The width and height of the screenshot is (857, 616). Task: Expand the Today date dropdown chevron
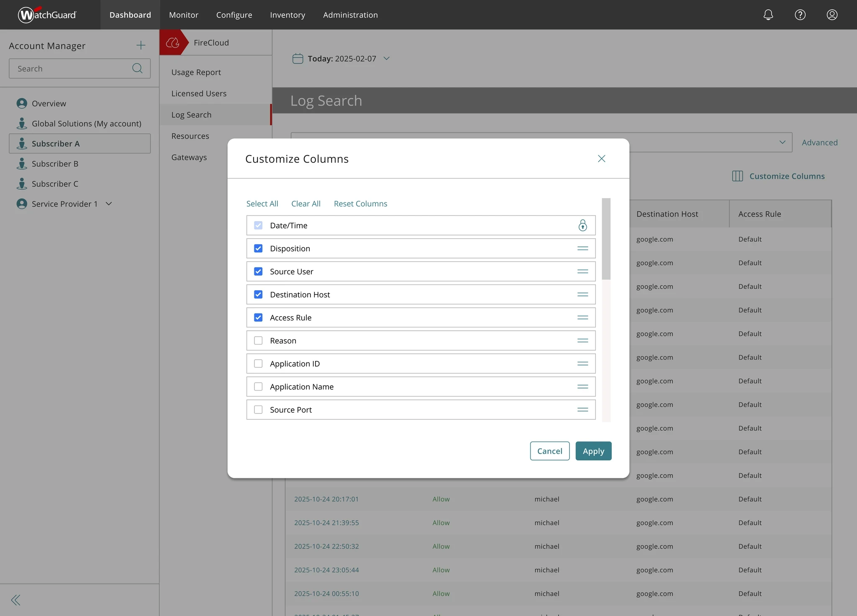click(387, 58)
